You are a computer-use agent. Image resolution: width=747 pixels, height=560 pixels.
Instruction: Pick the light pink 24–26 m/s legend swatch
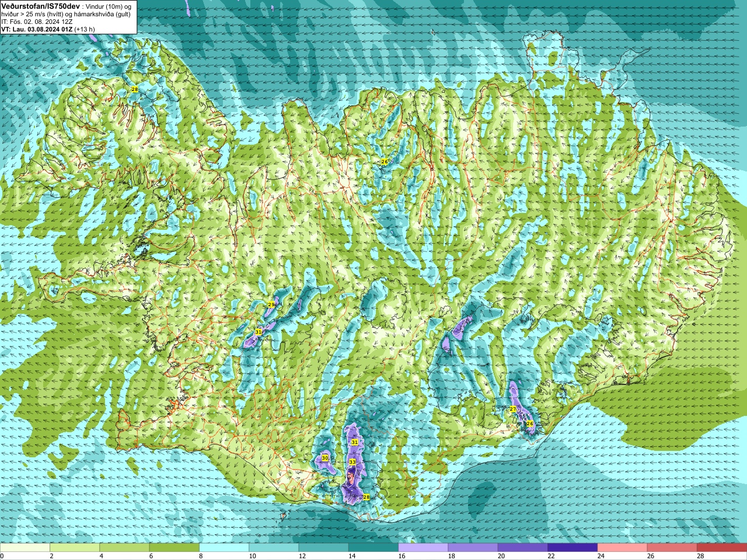pyautogui.click(x=623, y=548)
